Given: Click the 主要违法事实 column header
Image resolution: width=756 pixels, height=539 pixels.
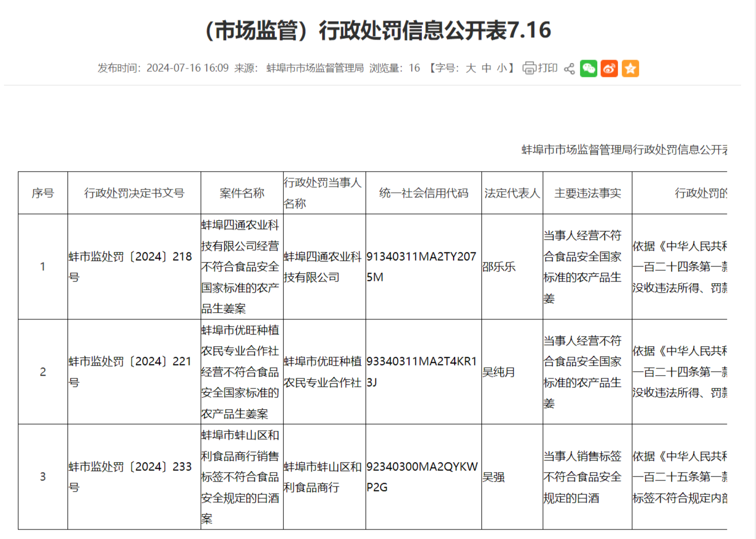Looking at the screenshot, I should click(587, 193).
